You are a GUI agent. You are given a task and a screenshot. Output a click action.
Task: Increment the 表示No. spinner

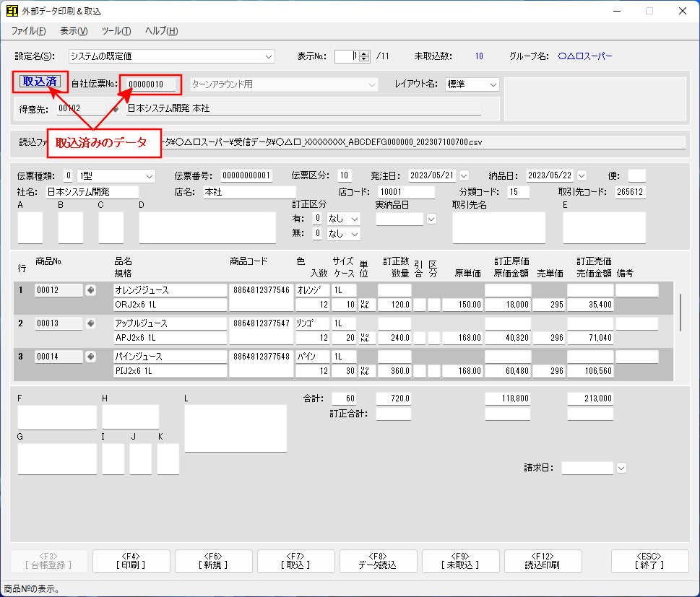(364, 53)
